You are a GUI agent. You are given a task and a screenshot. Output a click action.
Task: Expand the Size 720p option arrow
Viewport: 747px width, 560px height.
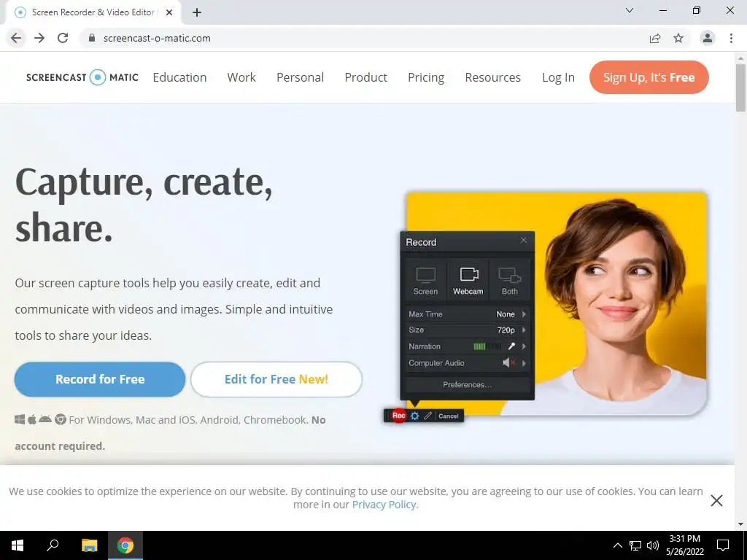point(524,330)
